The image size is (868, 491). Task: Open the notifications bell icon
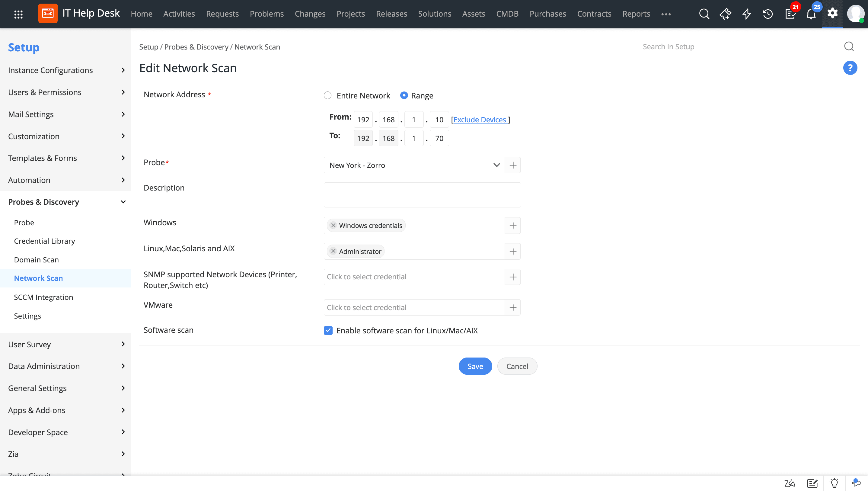[x=811, y=14]
